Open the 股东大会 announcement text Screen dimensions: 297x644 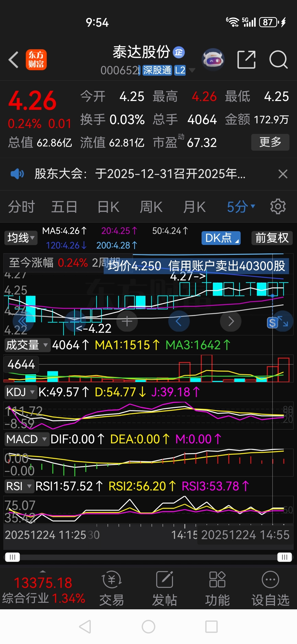140,174
